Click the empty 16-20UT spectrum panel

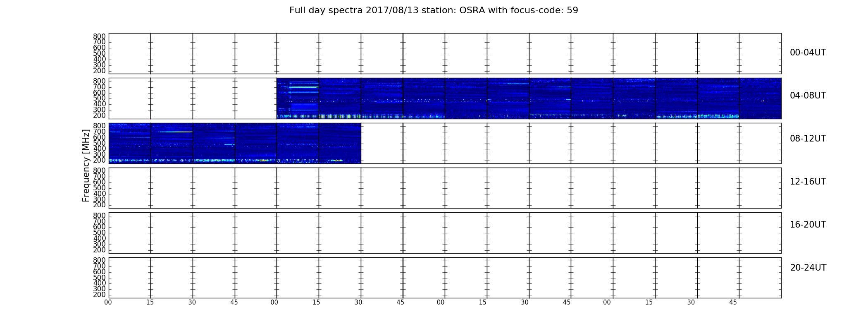coord(445,233)
